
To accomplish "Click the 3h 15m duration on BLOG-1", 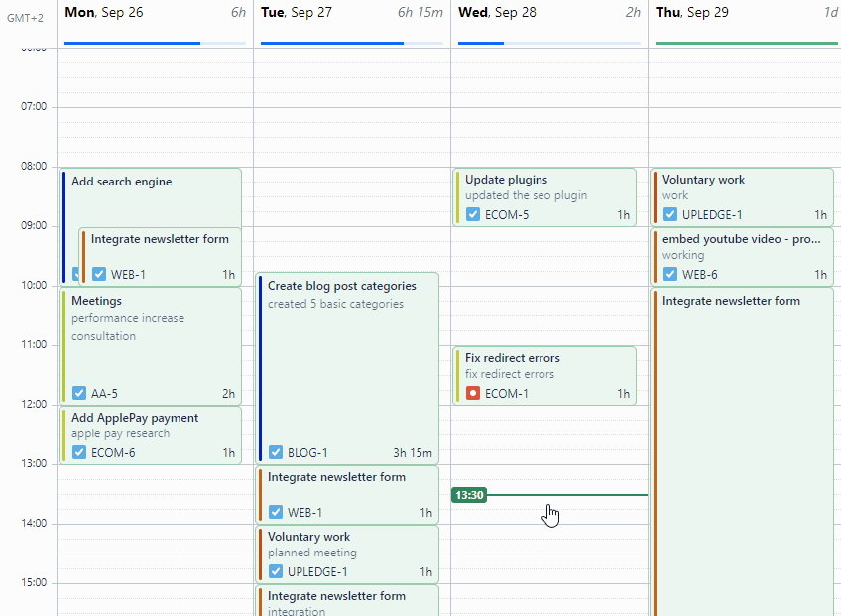I will [x=413, y=453].
